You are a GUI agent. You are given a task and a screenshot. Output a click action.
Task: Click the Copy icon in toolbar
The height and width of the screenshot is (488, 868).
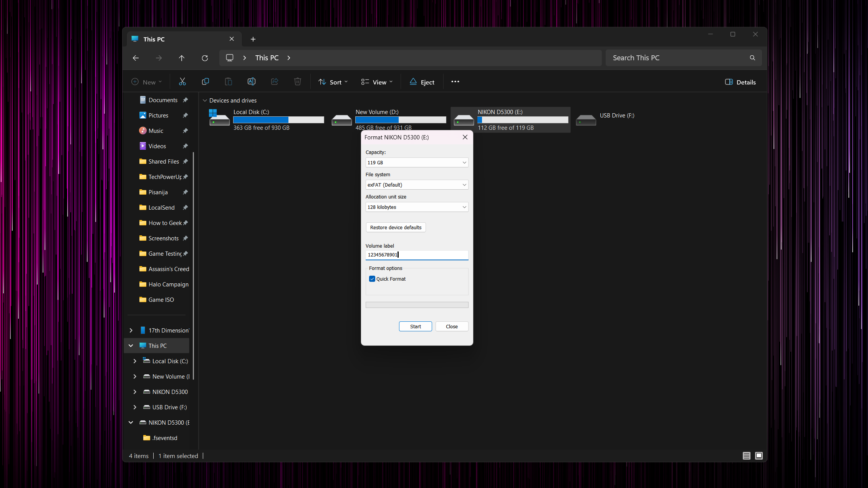[x=205, y=82]
